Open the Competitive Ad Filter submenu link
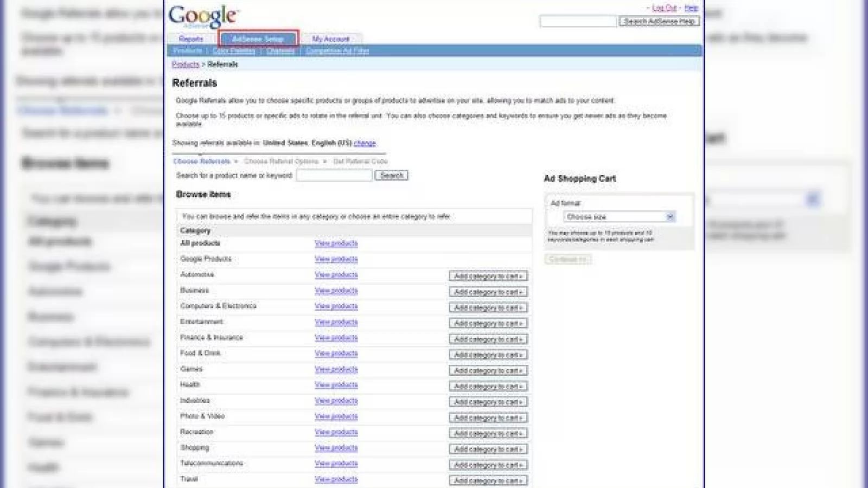The height and width of the screenshot is (488, 868). 337,50
